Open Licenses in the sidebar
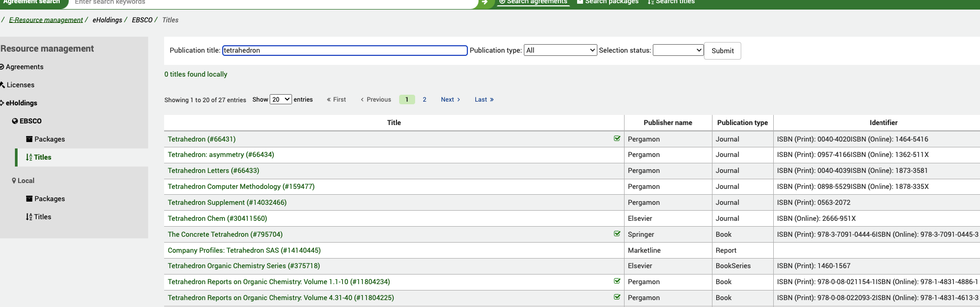The image size is (980, 307). coord(20,85)
